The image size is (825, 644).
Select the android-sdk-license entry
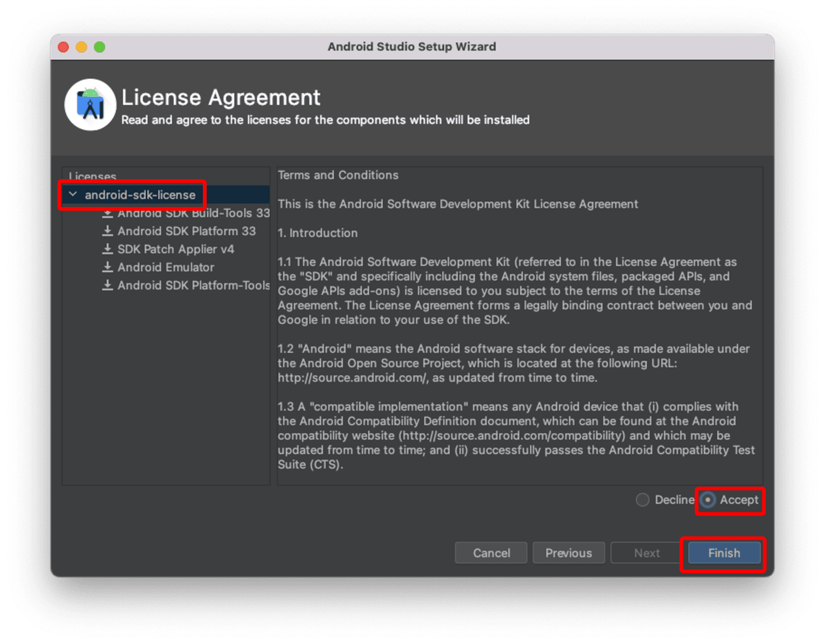click(166, 195)
